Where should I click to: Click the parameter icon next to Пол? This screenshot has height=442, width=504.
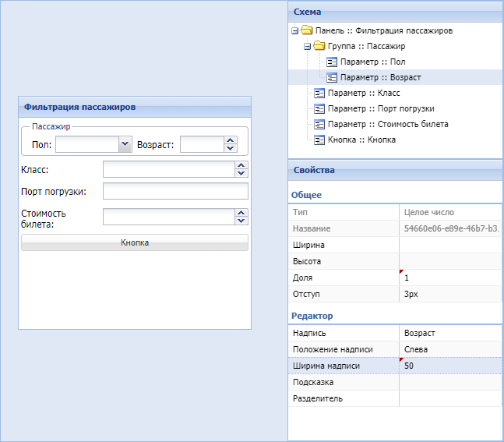tap(332, 62)
